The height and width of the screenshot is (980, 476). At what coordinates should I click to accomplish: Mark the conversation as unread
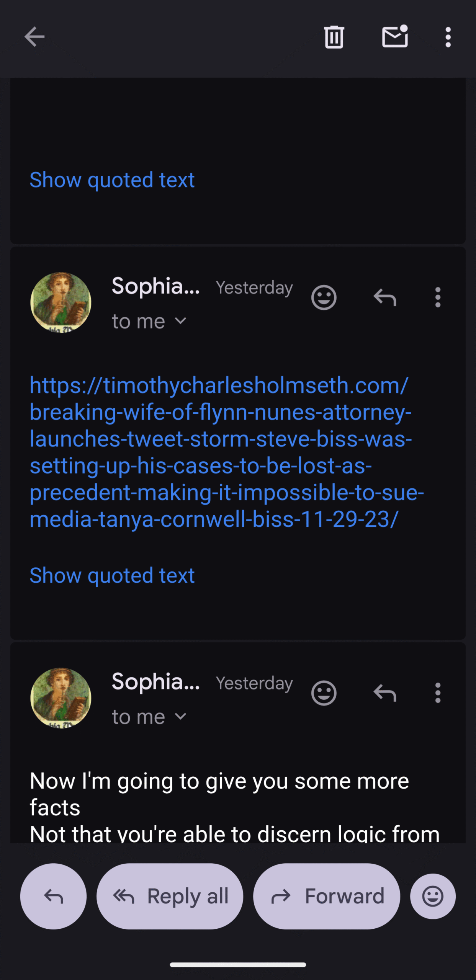point(395,37)
